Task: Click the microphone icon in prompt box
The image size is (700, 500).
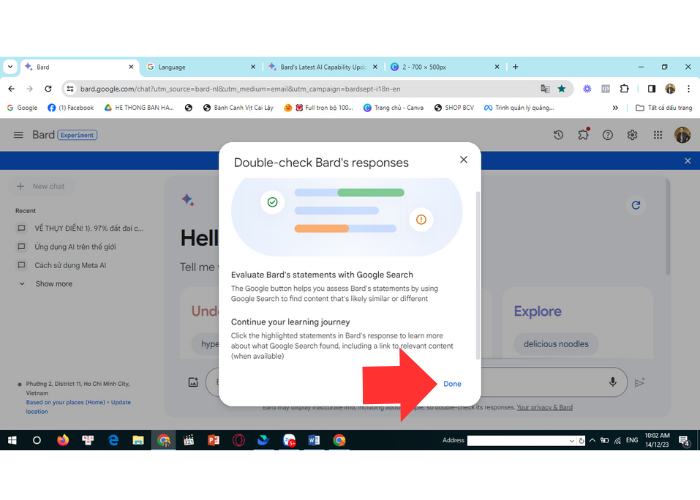Action: click(613, 382)
